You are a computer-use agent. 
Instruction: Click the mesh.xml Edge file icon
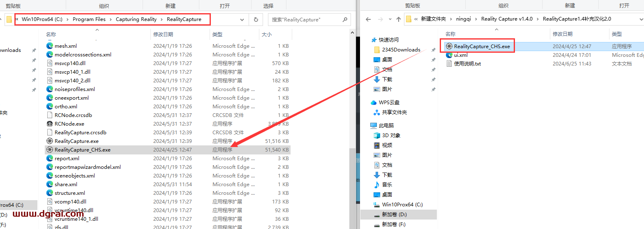(50, 46)
